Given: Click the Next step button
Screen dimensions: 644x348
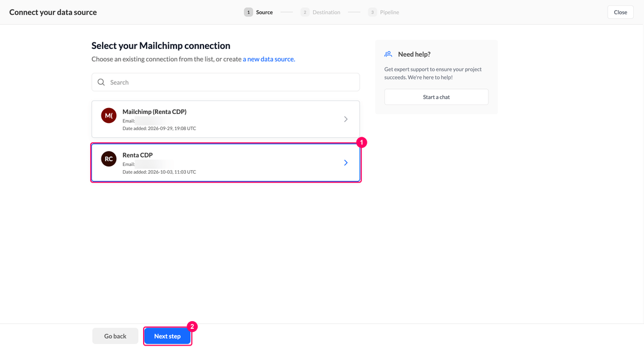Looking at the screenshot, I should click(x=168, y=336).
